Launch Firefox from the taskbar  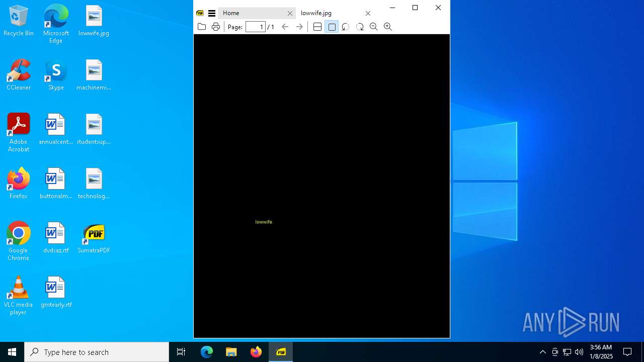pos(256,352)
